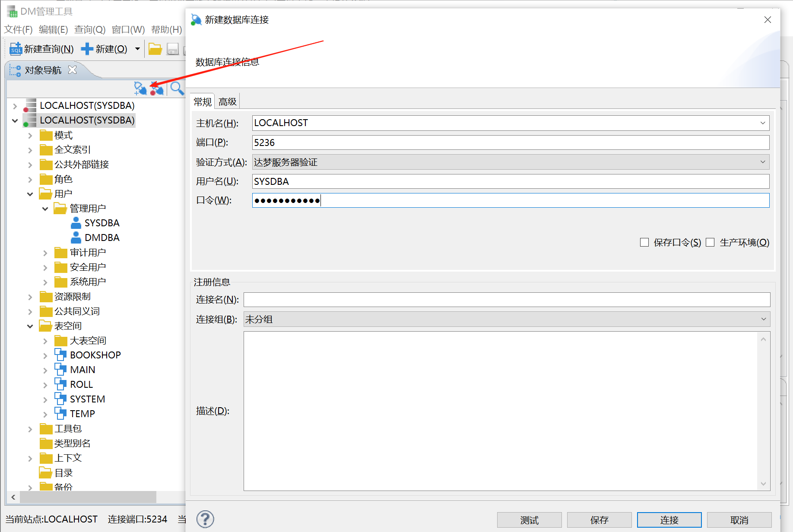Open the authentication method (验证方式) dropdown

click(763, 162)
